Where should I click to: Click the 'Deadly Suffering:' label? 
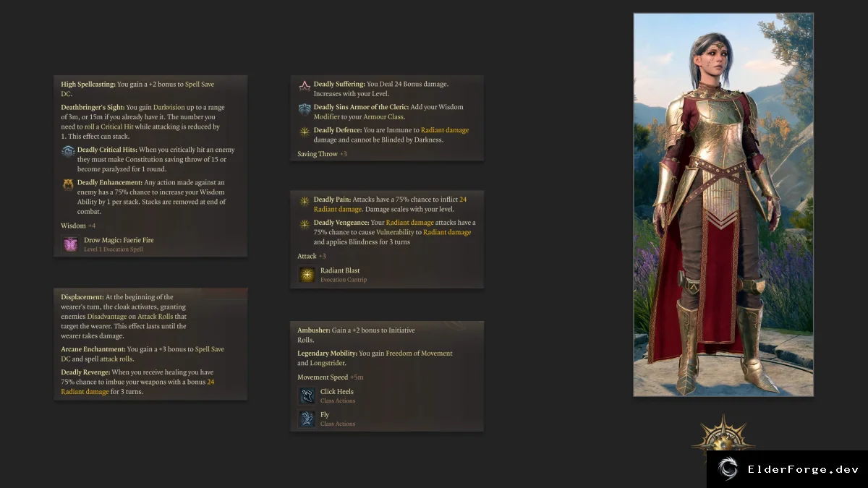click(339, 84)
